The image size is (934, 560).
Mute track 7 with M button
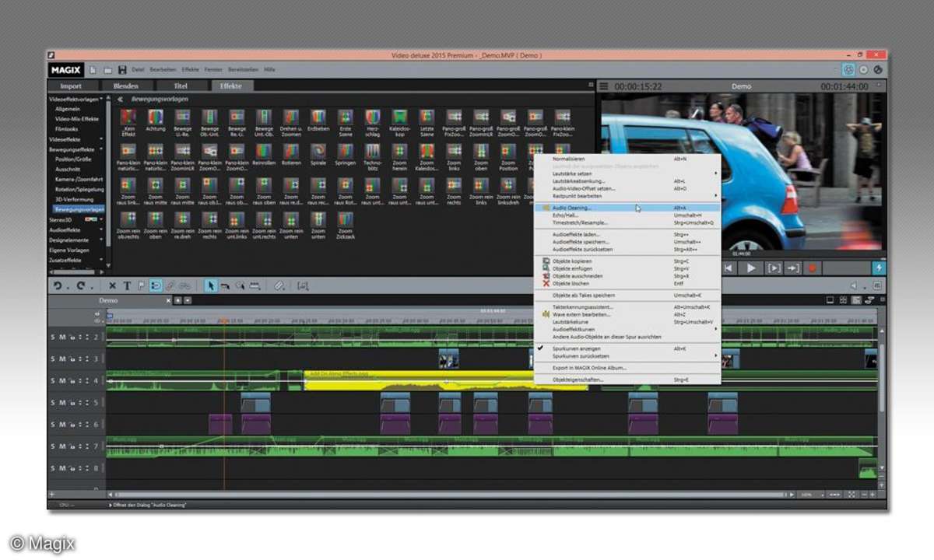[x=62, y=446]
